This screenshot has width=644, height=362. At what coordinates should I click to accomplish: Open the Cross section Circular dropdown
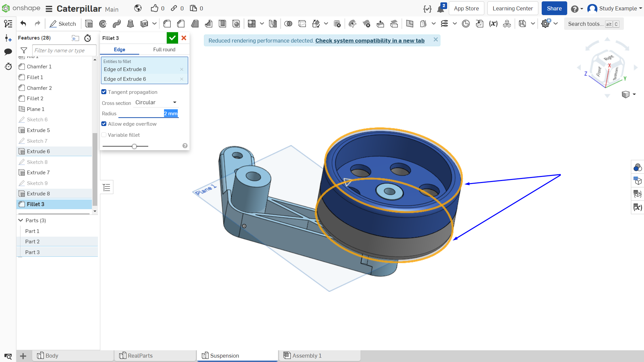(x=156, y=102)
